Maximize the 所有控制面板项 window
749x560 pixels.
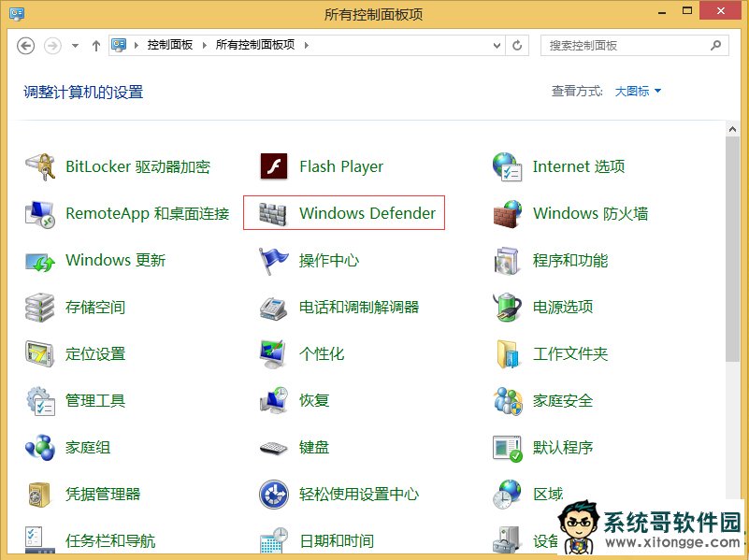pyautogui.click(x=687, y=10)
